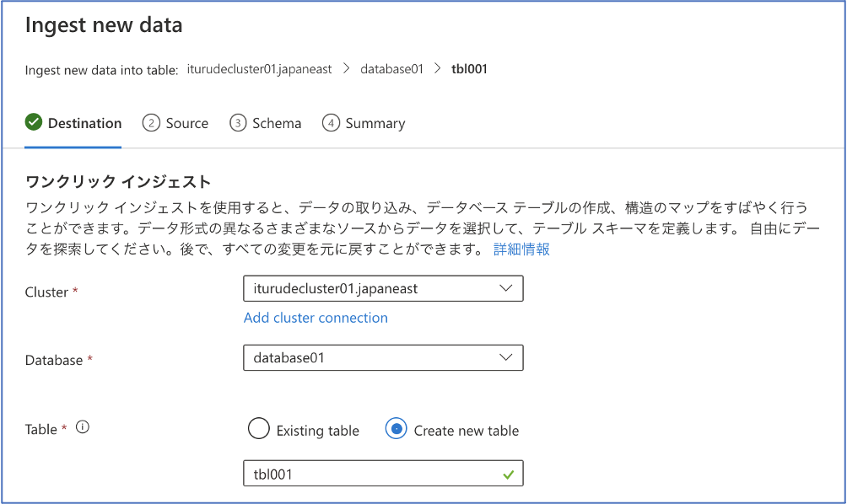Click the green Destination step checkmark icon
The height and width of the screenshot is (504, 847).
(x=34, y=122)
